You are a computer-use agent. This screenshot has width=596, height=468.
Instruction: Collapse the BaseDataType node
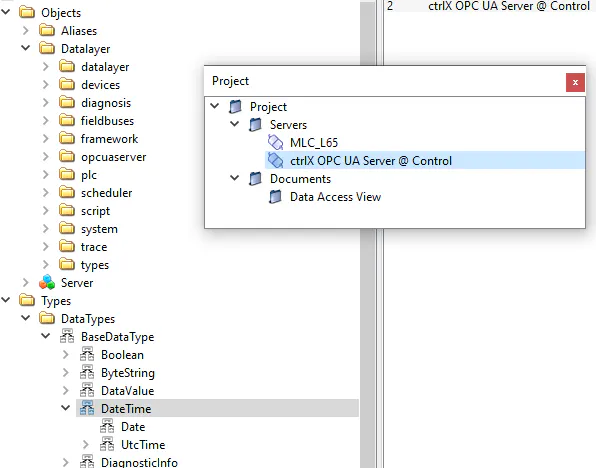coord(46,336)
